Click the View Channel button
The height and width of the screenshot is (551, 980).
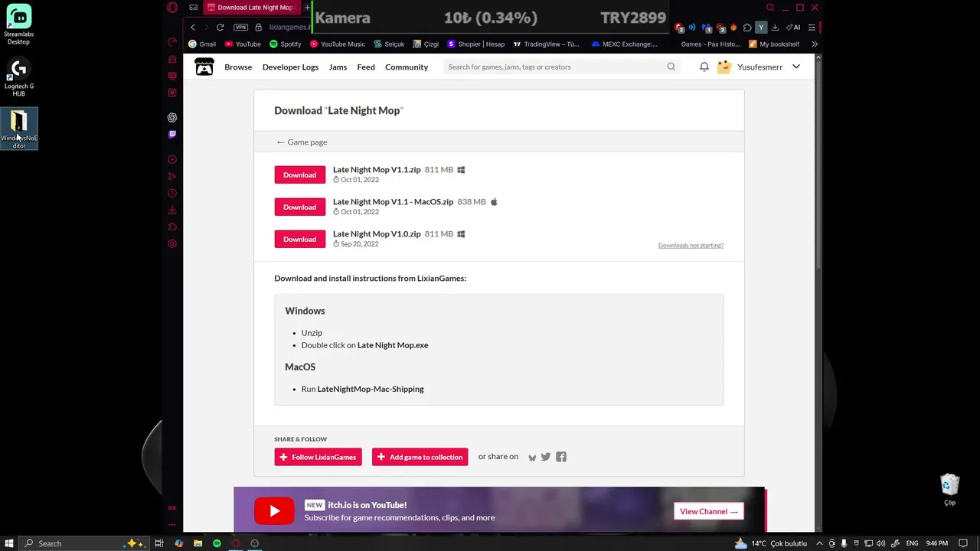pos(708,511)
